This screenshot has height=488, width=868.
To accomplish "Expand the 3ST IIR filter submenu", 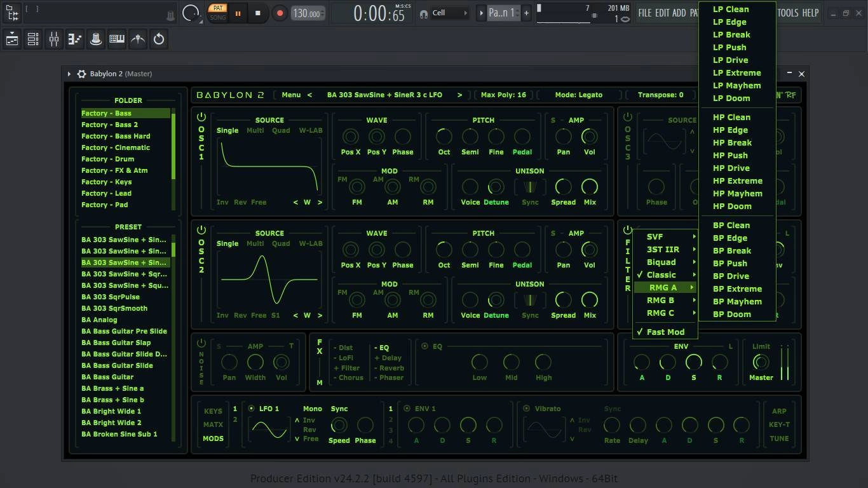I will (665, 249).
